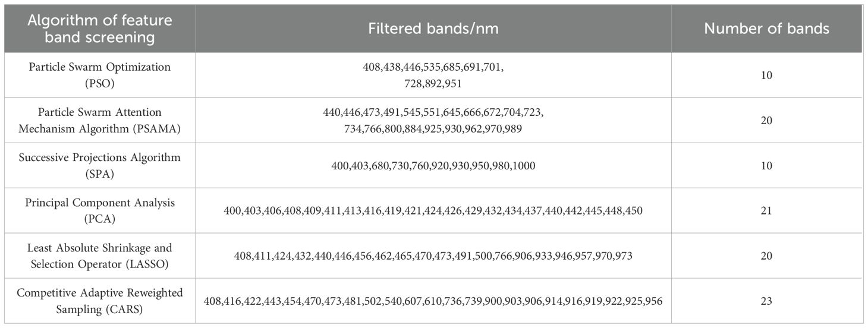
Task: Click the 'Number of bands' column header
Action: pos(766,29)
